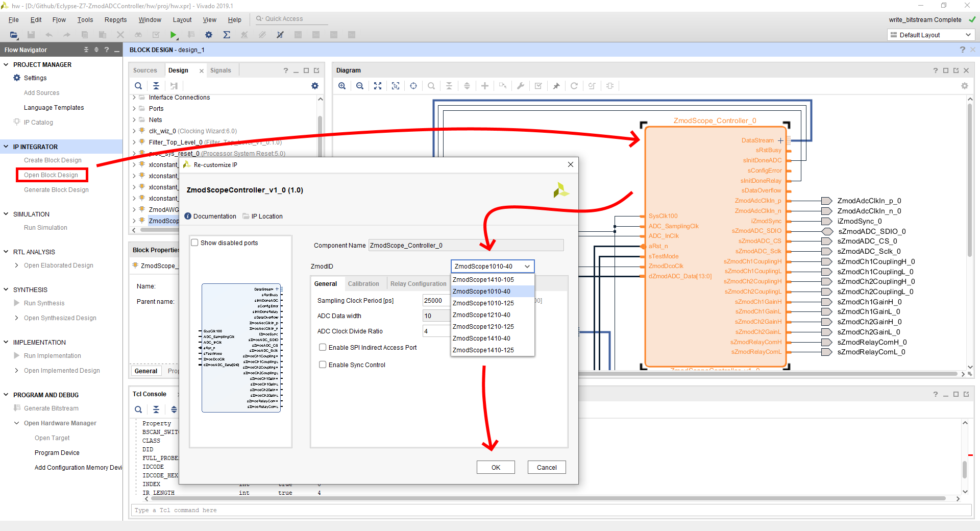980x531 pixels.
Task: Search within the Tcl Console
Action: click(x=138, y=409)
